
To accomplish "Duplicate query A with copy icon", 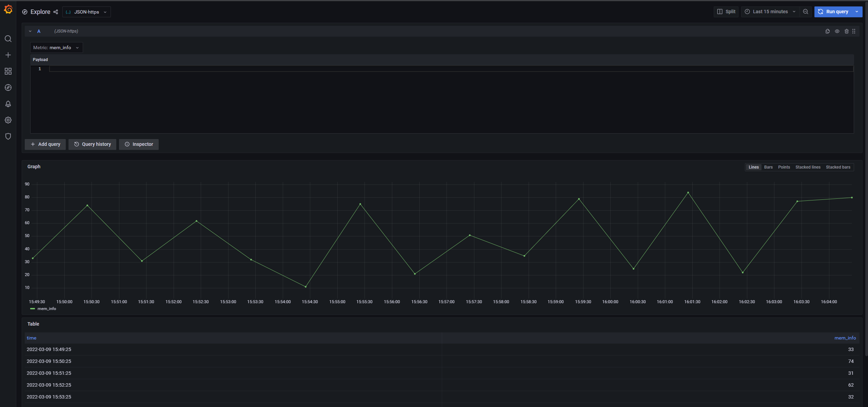I will (827, 31).
